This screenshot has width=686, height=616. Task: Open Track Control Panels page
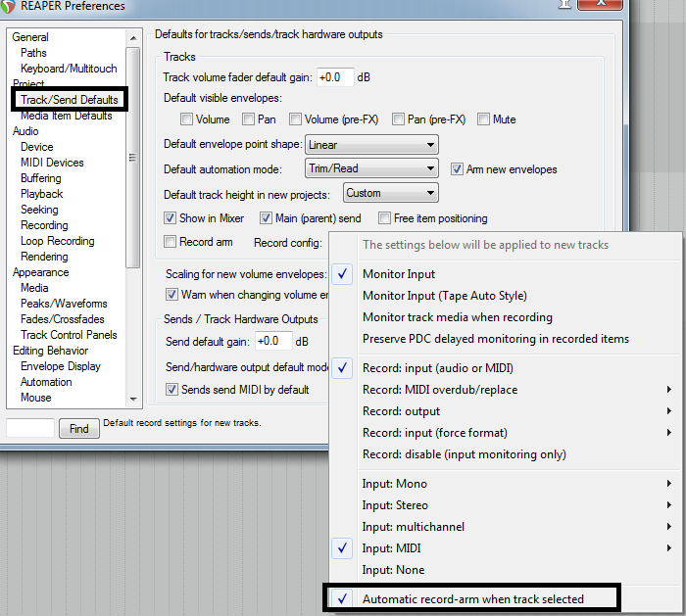(70, 335)
